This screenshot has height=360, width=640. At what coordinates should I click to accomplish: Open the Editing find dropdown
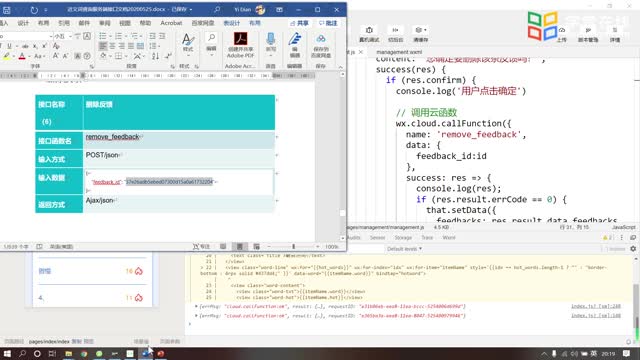pos(211,43)
